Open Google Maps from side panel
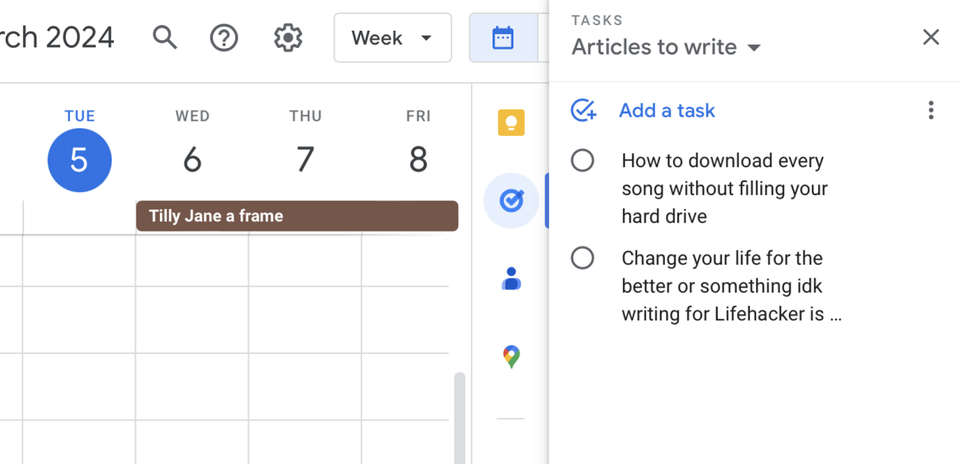 (x=511, y=357)
